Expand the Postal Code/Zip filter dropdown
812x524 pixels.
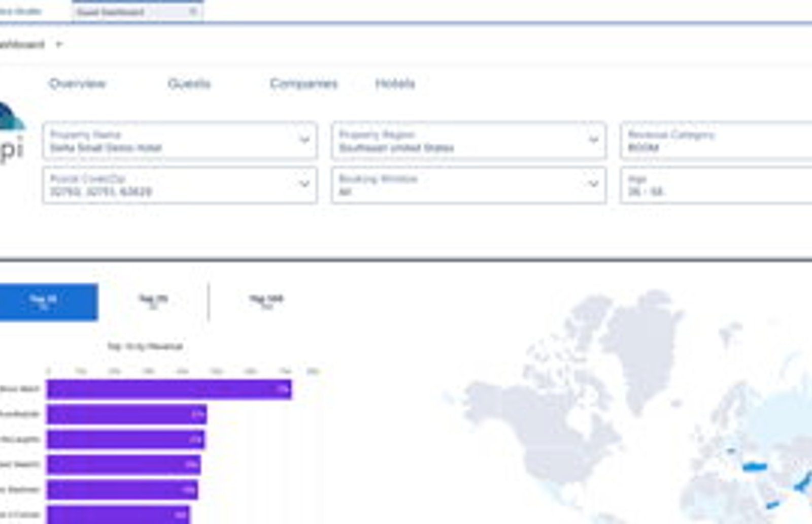click(x=180, y=185)
